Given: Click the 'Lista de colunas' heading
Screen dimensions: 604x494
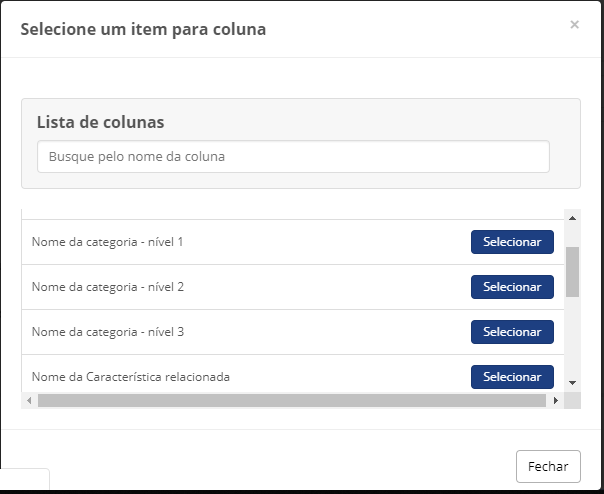Looking at the screenshot, I should coord(101,122).
